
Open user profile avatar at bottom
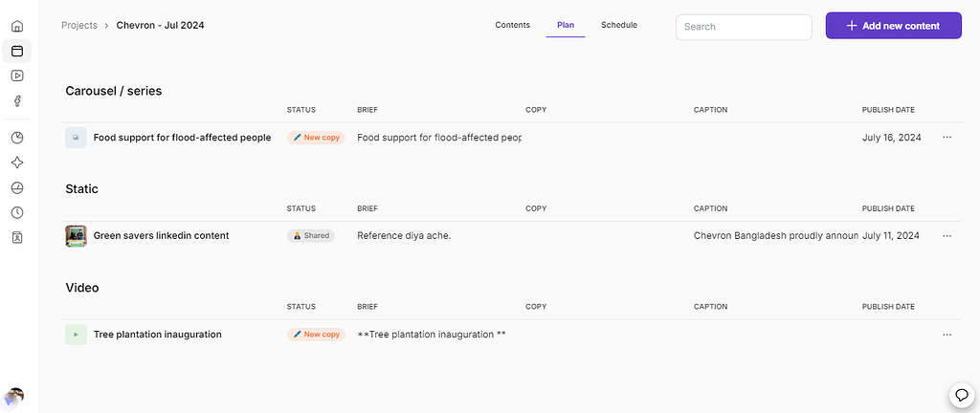point(13,397)
